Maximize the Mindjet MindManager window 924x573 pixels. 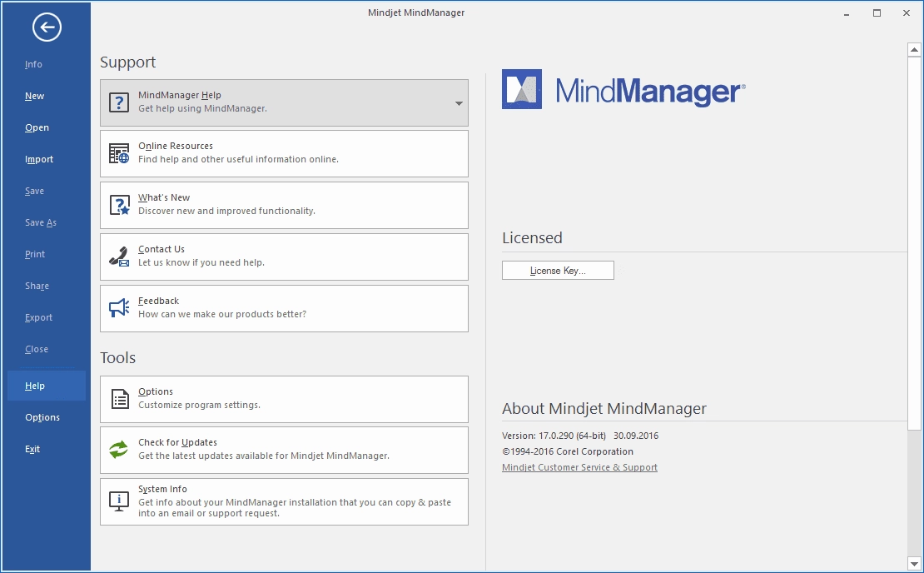coord(877,13)
